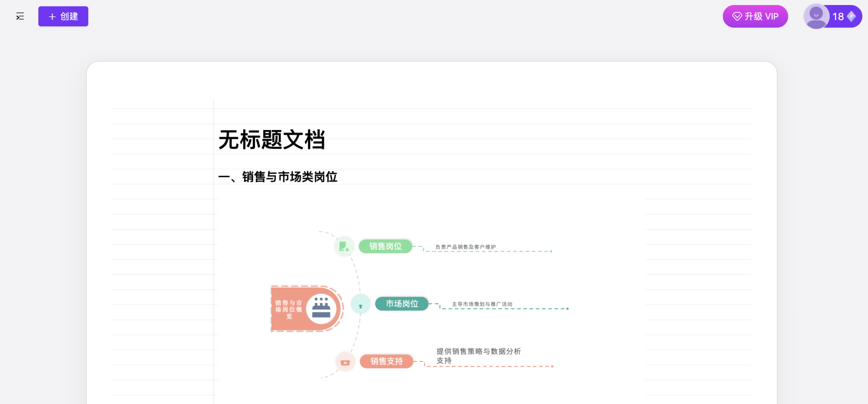Click the diamond icon inside the VIP button

click(737, 17)
